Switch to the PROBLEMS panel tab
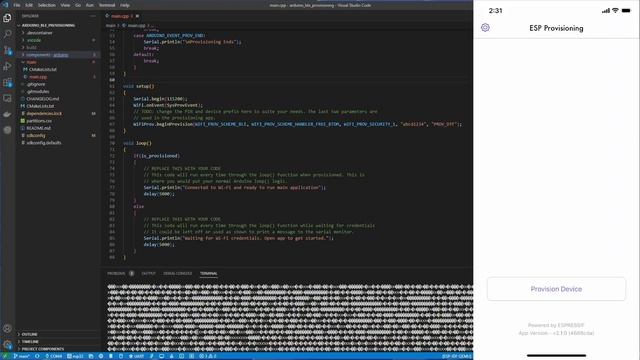The image size is (640, 360). click(x=120, y=273)
